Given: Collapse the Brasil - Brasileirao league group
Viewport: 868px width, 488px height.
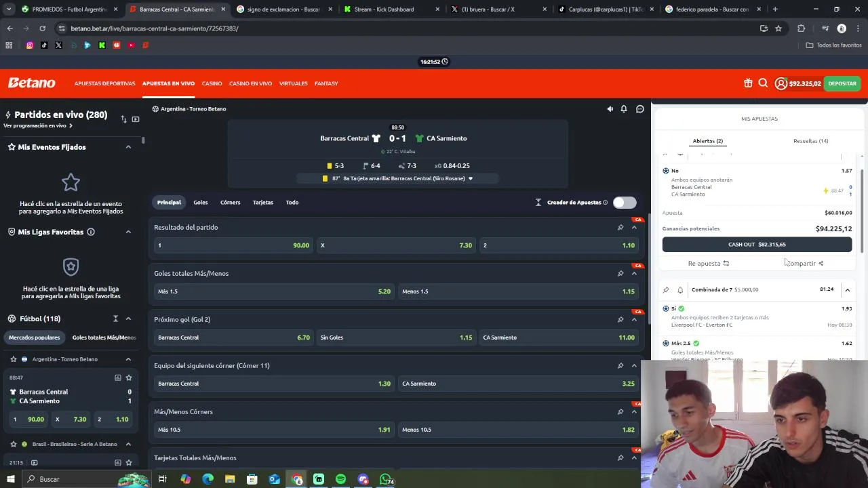Looking at the screenshot, I should [x=128, y=444].
